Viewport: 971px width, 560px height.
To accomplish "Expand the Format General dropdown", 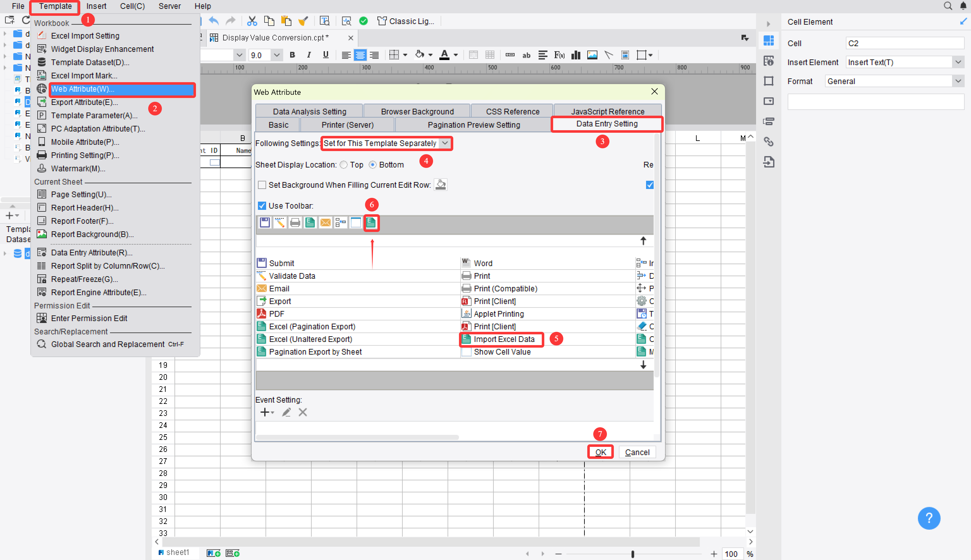I will (x=958, y=81).
